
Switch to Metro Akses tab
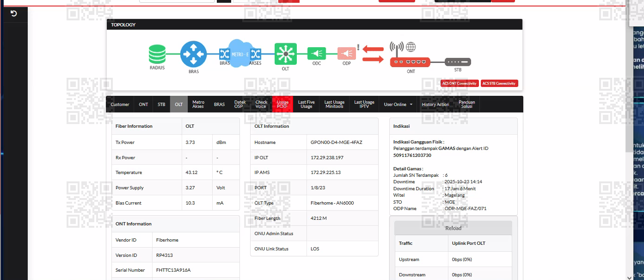[198, 104]
